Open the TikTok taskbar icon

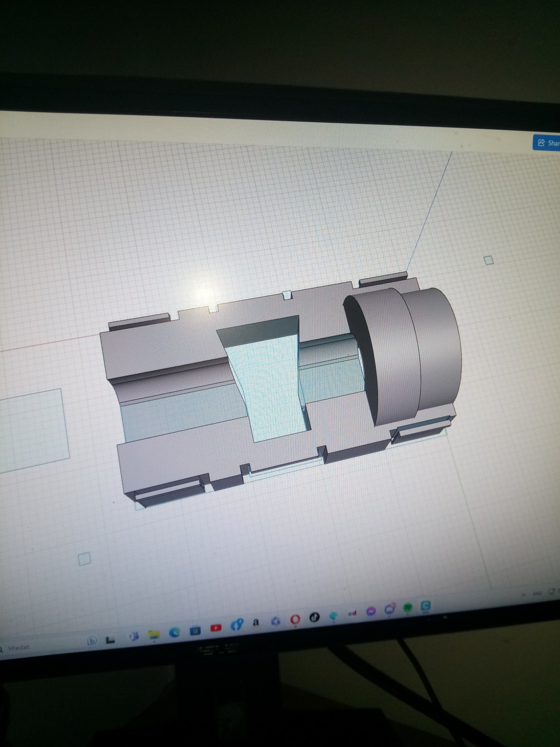(x=314, y=617)
